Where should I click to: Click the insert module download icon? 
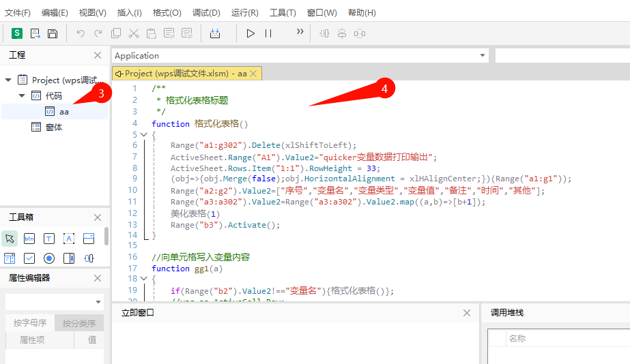[215, 33]
